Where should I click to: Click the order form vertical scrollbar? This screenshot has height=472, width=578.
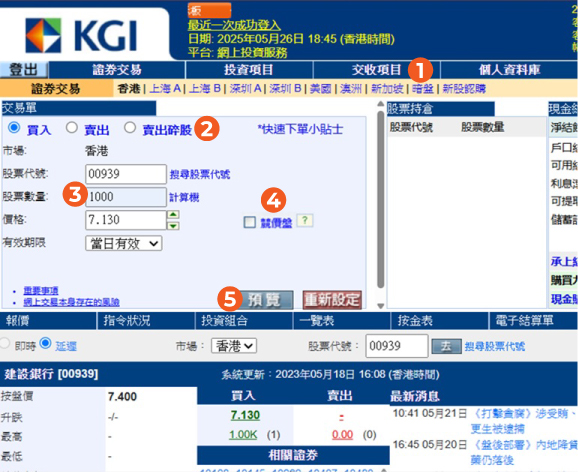pyautogui.click(x=381, y=199)
